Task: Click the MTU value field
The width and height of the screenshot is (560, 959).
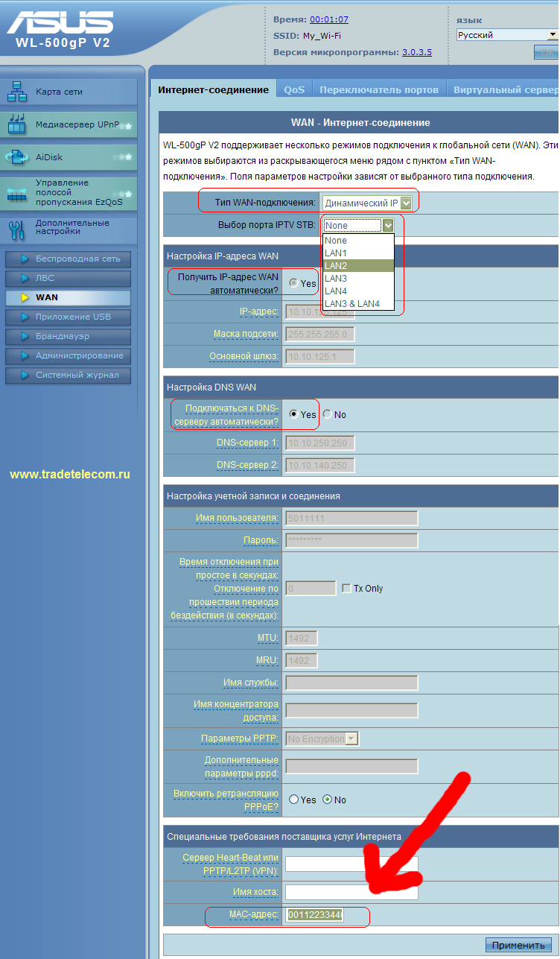Action: tap(302, 638)
